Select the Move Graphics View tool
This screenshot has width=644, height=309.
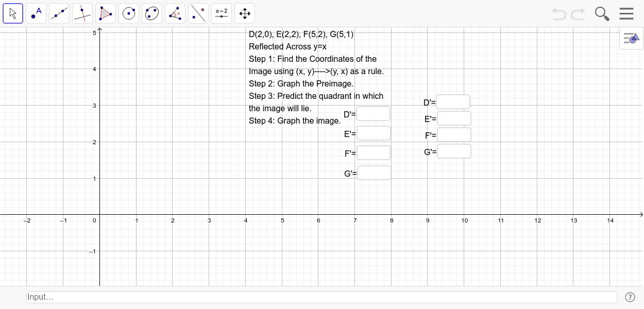coord(245,13)
